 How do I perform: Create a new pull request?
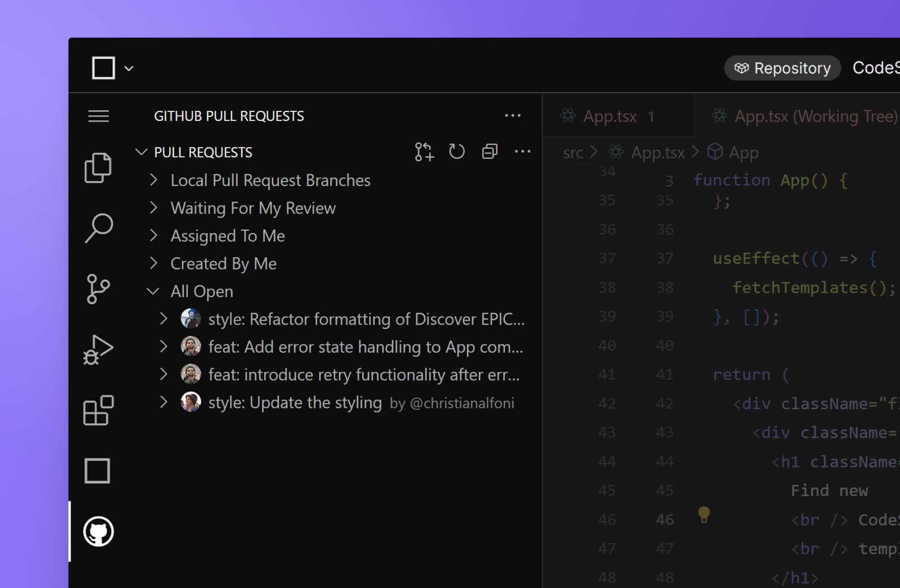point(423,152)
